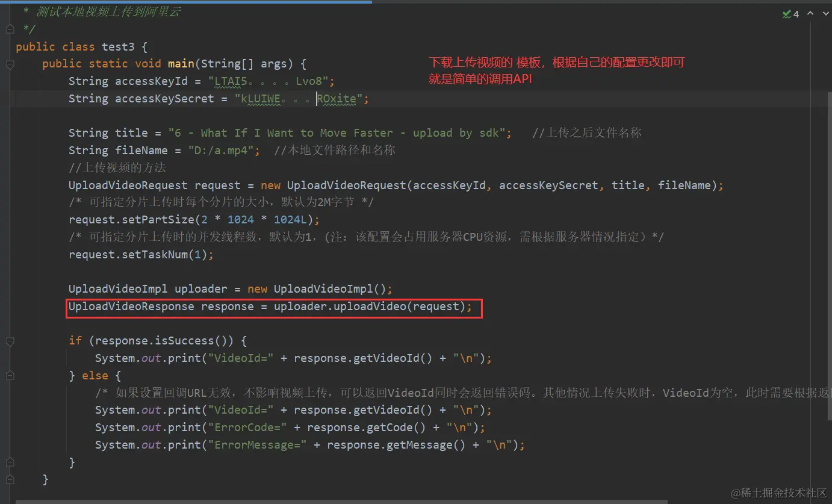832x504 pixels.
Task: Click the comment about 并发线程数
Action: pyautogui.click(x=366, y=237)
